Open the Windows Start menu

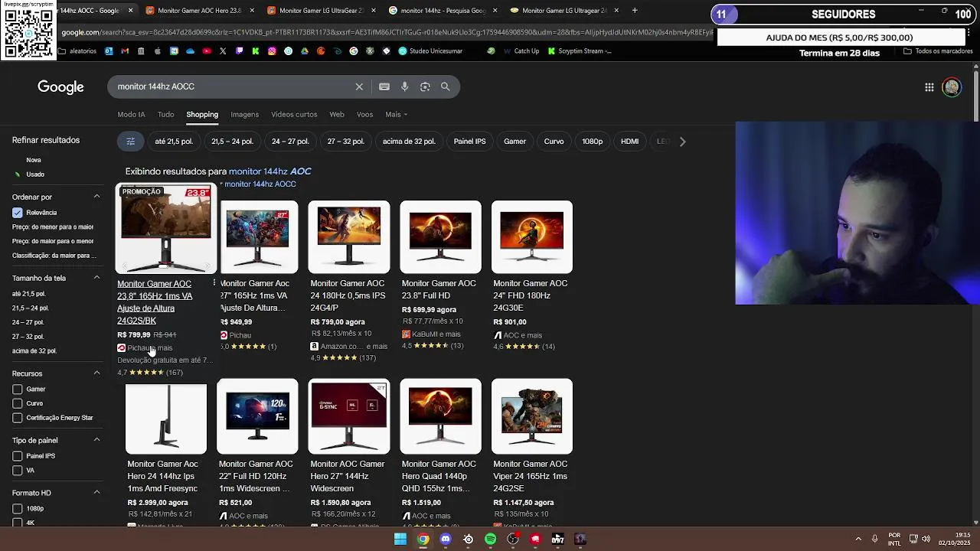(400, 540)
